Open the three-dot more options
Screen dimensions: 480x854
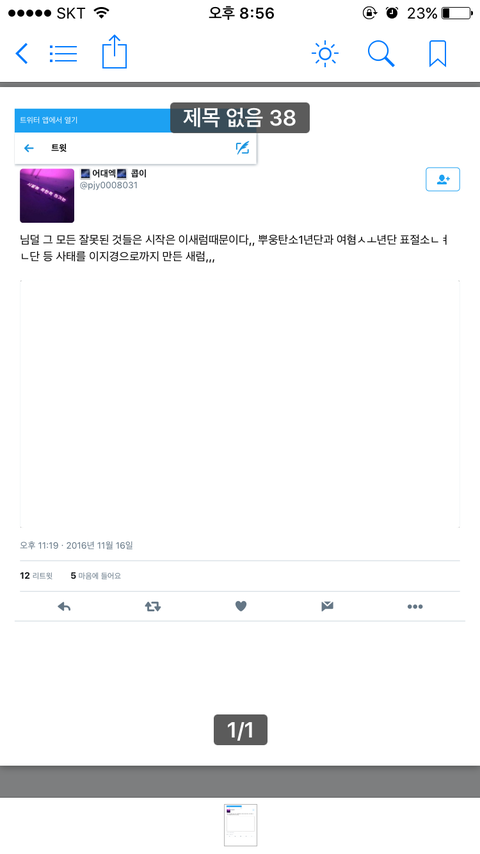coord(415,607)
